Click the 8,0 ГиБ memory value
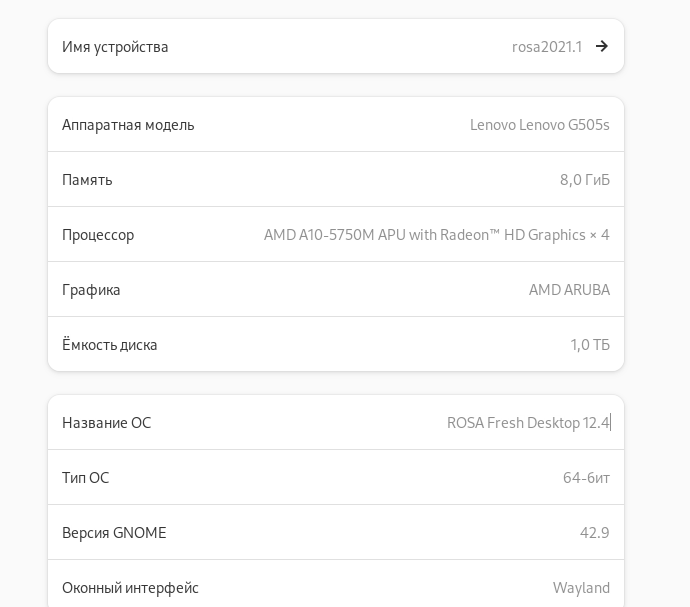The image size is (690, 607). click(584, 180)
